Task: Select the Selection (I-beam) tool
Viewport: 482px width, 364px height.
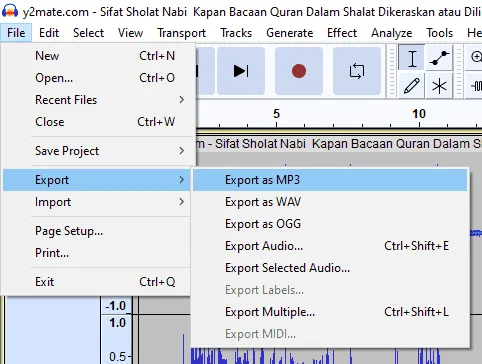Action: tap(412, 58)
